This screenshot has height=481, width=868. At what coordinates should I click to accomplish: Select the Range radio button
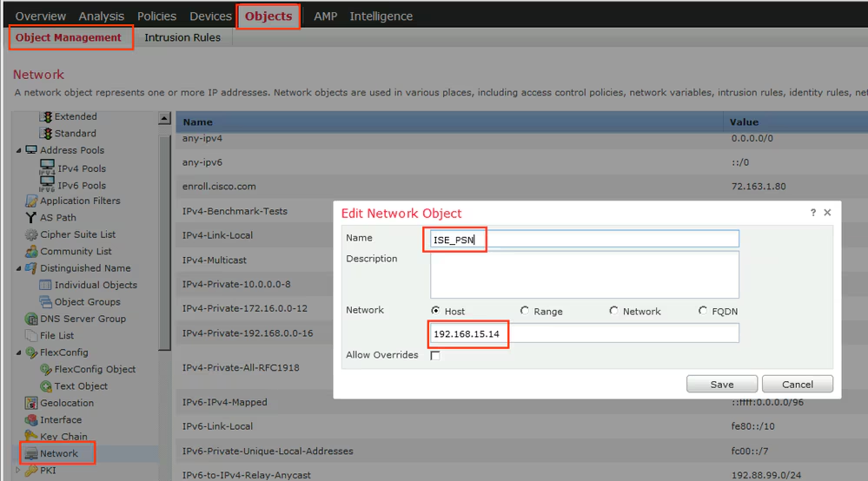(x=525, y=311)
